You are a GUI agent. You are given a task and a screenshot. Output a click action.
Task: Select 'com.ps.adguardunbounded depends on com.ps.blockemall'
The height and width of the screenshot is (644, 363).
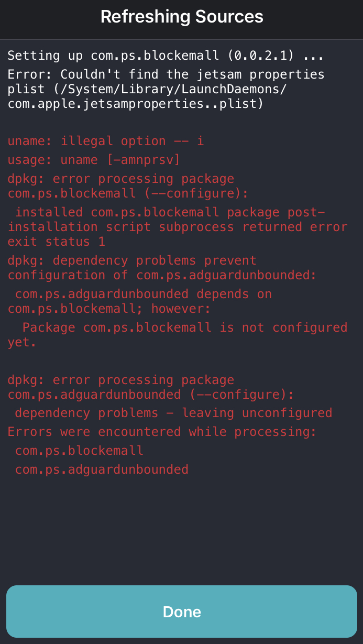139,301
